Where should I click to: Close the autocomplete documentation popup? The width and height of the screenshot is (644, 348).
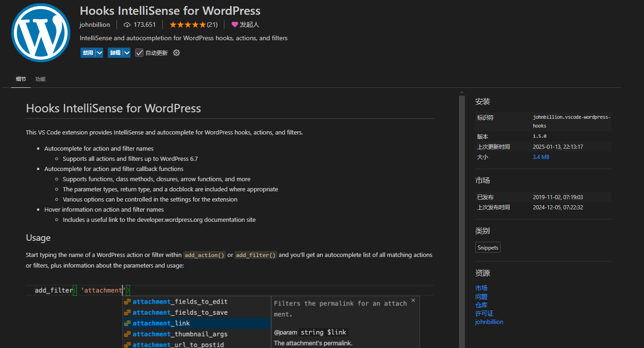coord(413,300)
